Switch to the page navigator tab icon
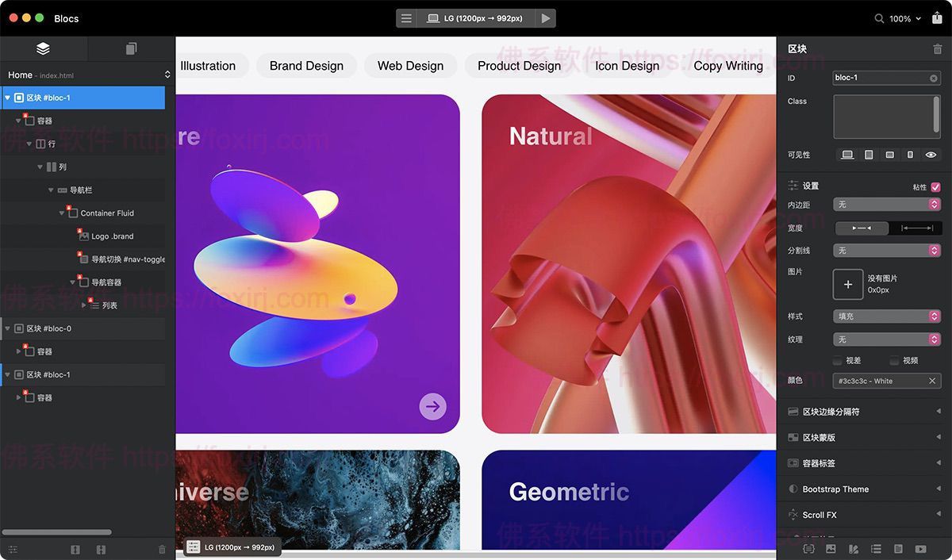 [x=131, y=48]
